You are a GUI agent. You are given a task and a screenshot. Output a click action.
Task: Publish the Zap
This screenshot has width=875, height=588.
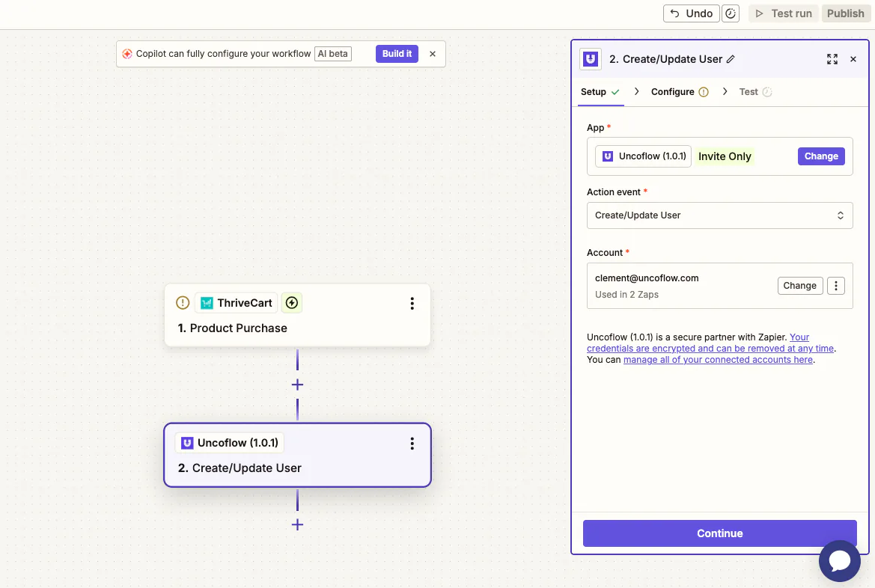point(845,13)
